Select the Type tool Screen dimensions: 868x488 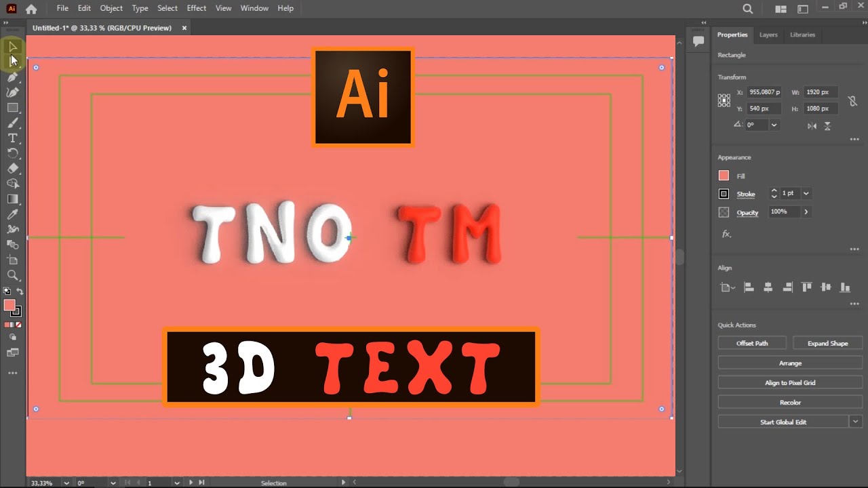[x=13, y=138]
